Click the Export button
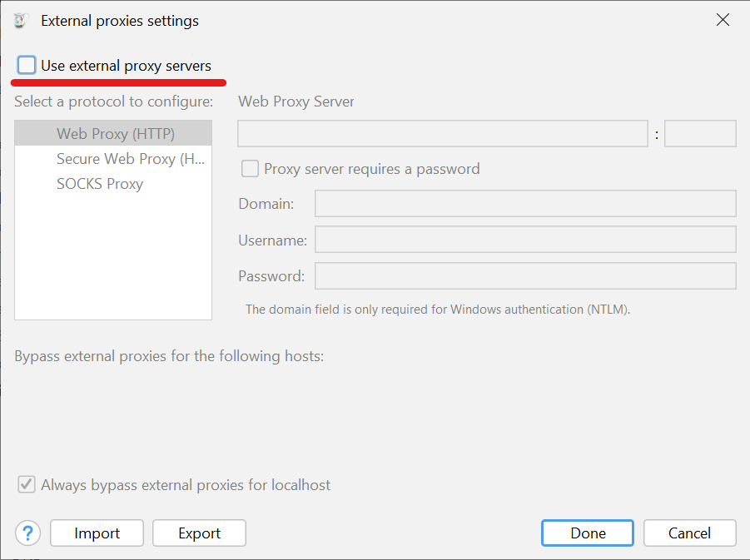The height and width of the screenshot is (560, 750). [x=199, y=533]
